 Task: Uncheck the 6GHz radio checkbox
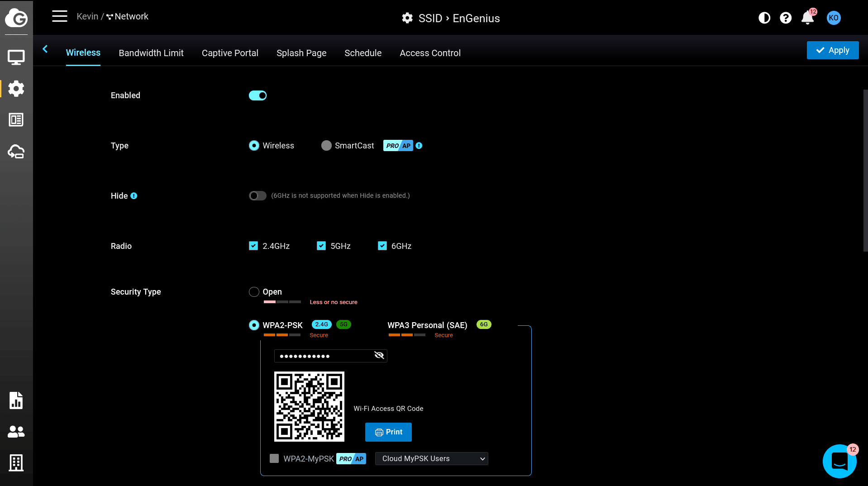382,246
